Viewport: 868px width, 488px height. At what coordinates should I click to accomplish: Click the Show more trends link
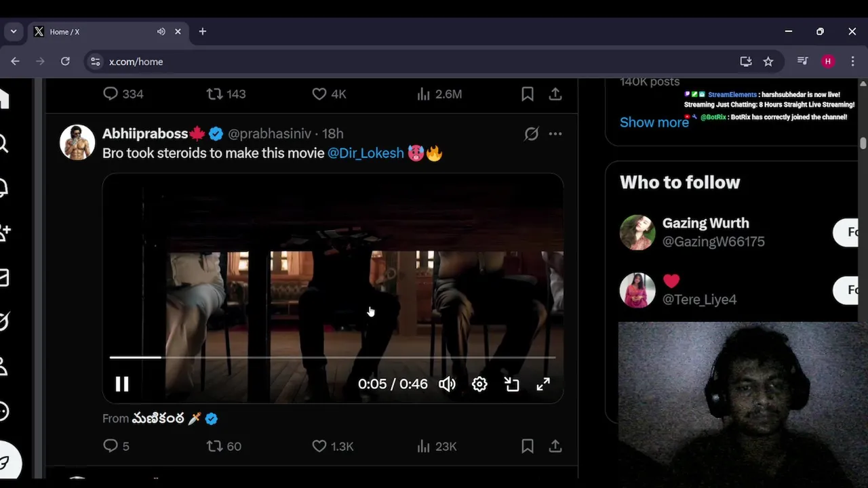(x=654, y=122)
